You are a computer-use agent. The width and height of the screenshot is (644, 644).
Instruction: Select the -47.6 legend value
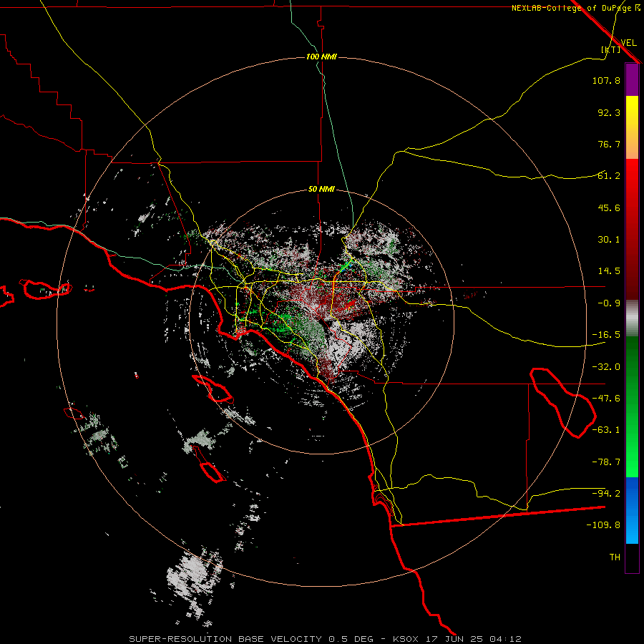click(606, 399)
